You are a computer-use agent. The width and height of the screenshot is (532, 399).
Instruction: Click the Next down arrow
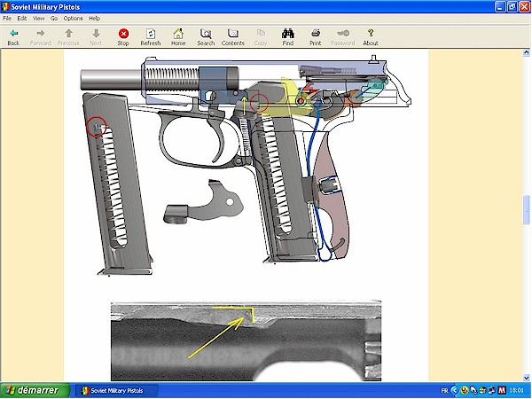coord(96,34)
